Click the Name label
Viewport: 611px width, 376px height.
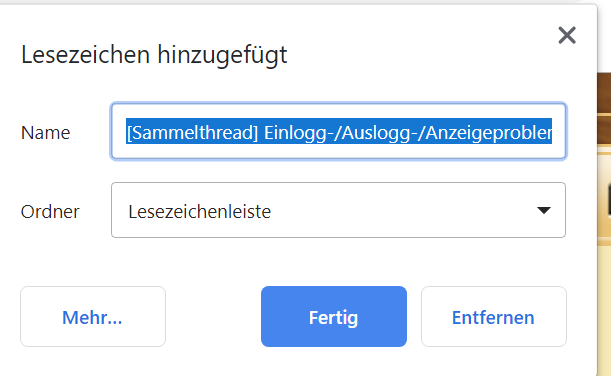[x=46, y=133]
